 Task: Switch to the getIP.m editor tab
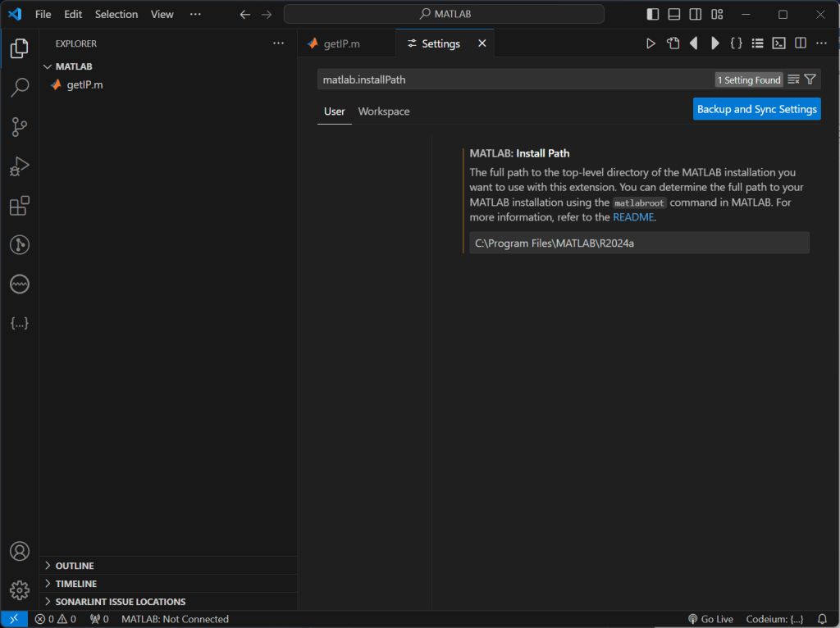pos(346,43)
